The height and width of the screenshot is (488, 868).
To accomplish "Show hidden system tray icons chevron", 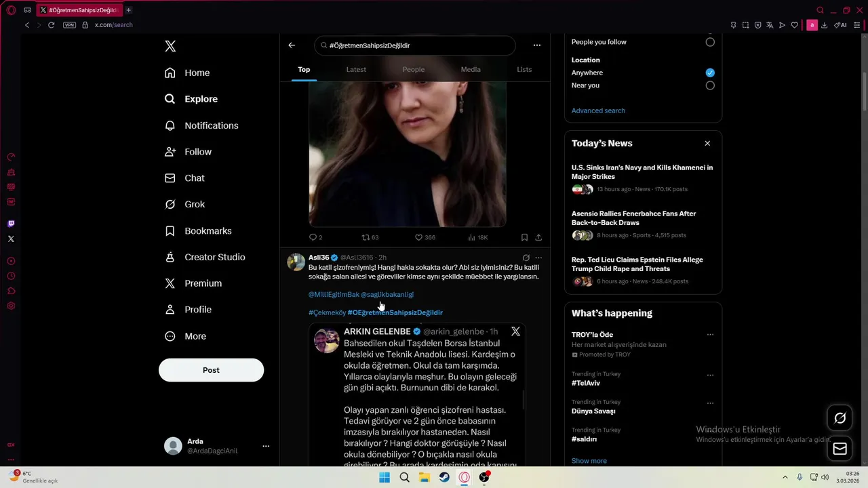I will coord(785,477).
